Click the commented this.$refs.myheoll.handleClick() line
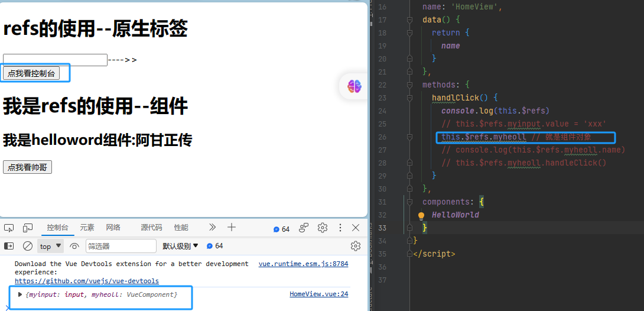The height and width of the screenshot is (311, 644). coord(523,163)
